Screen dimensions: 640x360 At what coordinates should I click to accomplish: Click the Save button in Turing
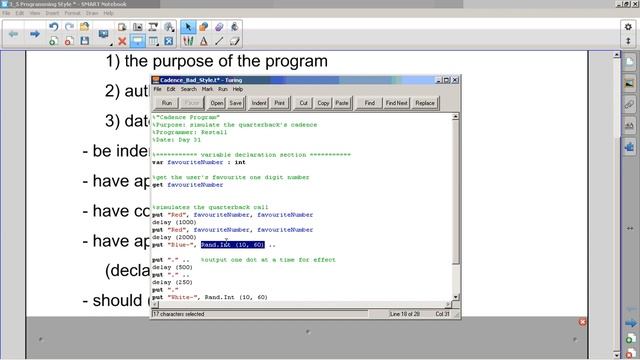point(236,103)
